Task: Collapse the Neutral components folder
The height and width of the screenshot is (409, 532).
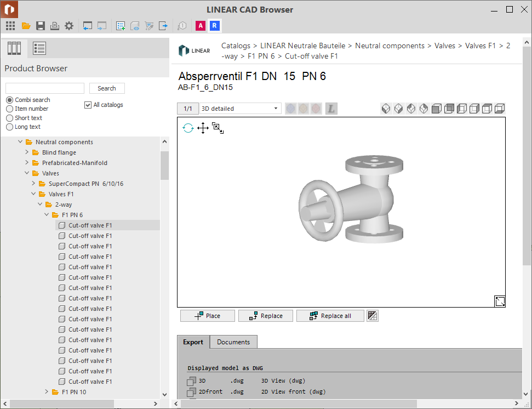Action: click(20, 142)
